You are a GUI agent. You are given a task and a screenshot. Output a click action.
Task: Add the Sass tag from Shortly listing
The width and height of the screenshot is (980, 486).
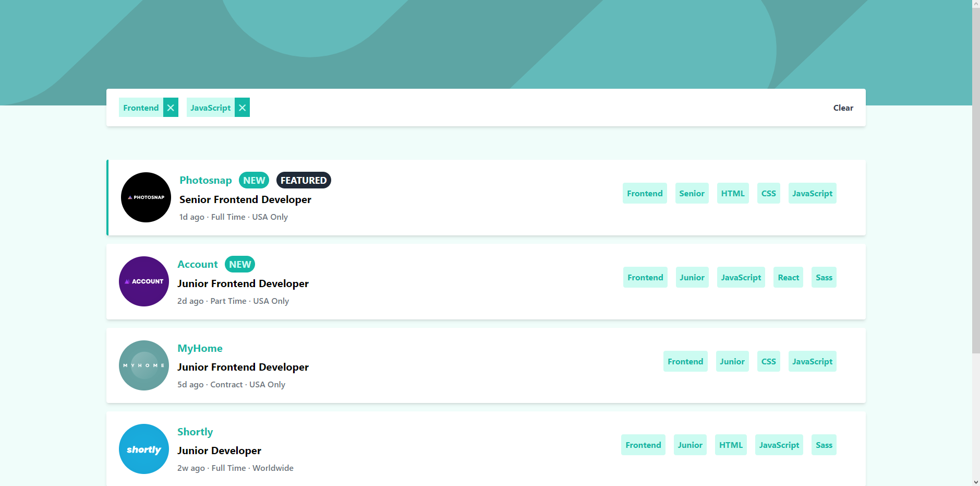pos(824,444)
